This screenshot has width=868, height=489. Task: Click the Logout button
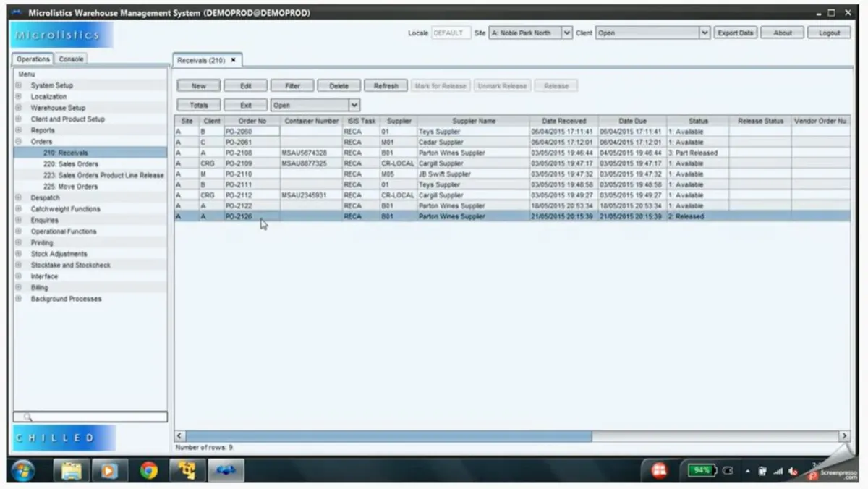pos(830,33)
